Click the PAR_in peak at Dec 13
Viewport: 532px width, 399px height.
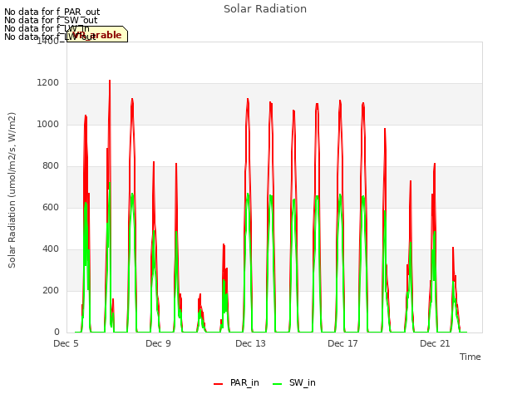[248, 99]
